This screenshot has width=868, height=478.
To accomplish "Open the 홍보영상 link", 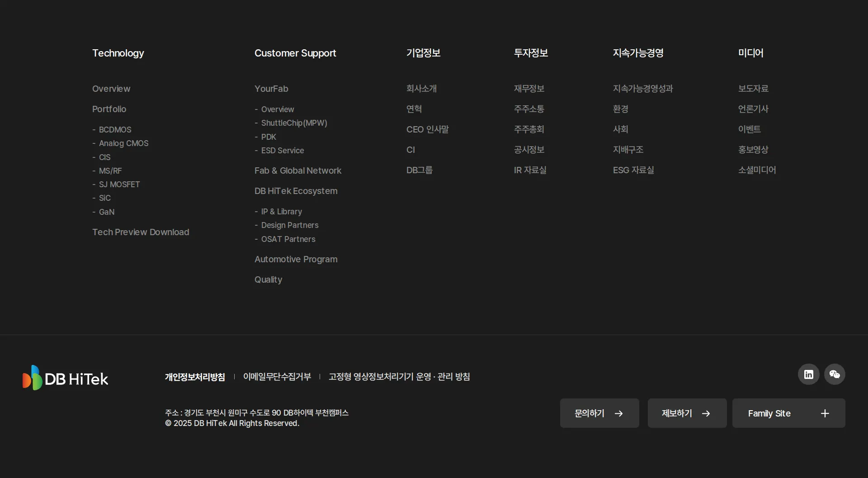I will pos(753,150).
